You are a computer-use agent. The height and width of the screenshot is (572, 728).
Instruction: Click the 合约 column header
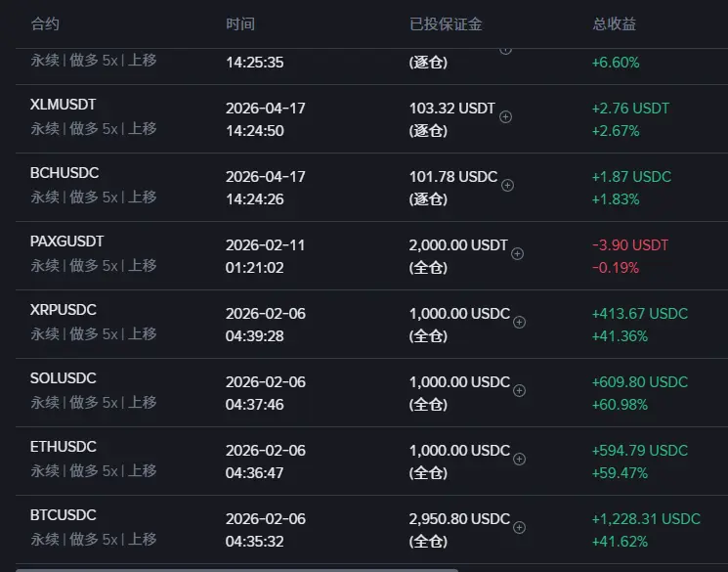click(x=45, y=23)
